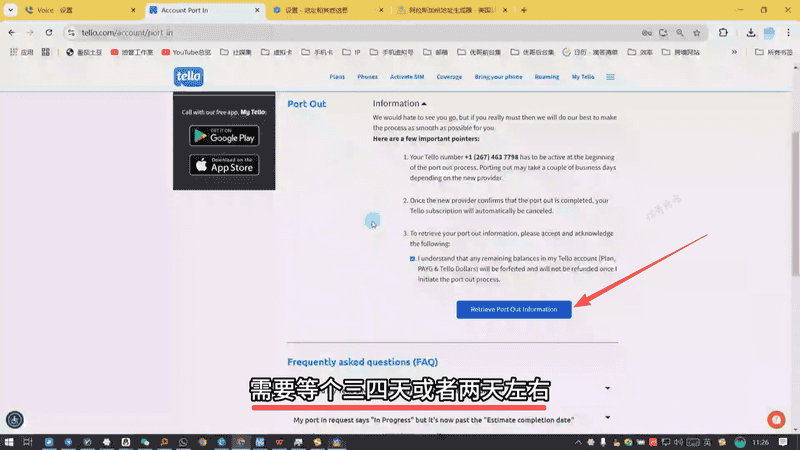The image size is (800, 450).
Task: Open the Chrome downloads icon
Action: (x=751, y=33)
